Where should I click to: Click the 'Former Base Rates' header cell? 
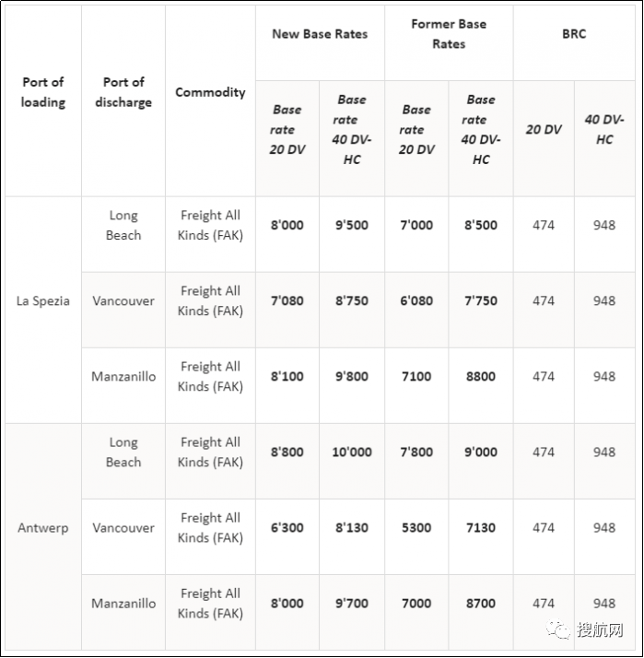(x=449, y=34)
